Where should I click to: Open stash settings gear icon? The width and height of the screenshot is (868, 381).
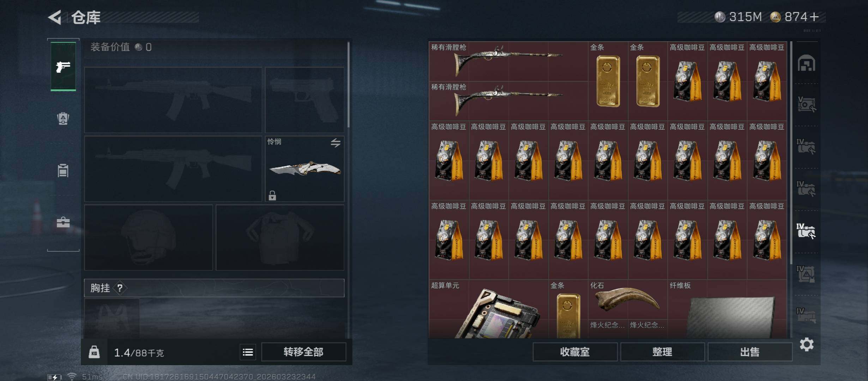tap(807, 344)
